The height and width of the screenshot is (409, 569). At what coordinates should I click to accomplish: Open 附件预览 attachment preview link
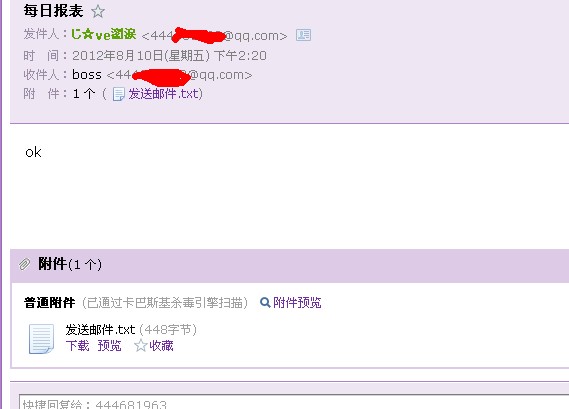pos(297,302)
